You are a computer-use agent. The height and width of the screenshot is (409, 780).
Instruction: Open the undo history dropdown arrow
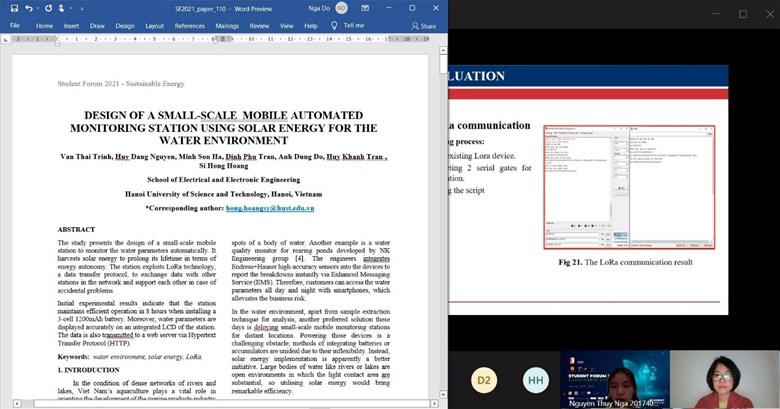[x=38, y=8]
